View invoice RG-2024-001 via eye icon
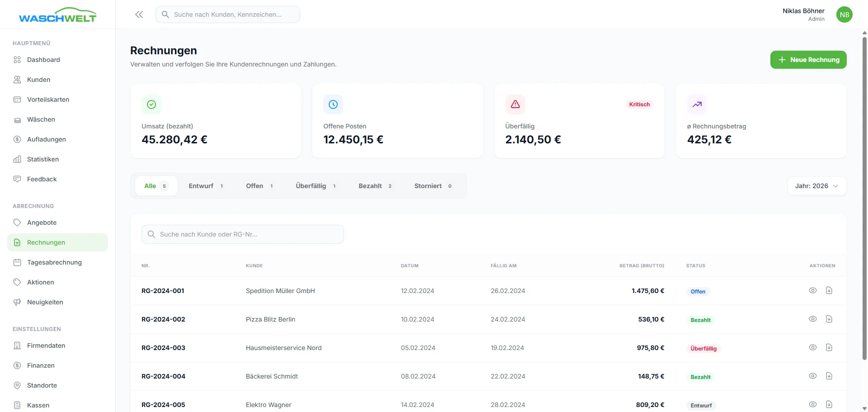The width and height of the screenshot is (868, 412). [812, 290]
